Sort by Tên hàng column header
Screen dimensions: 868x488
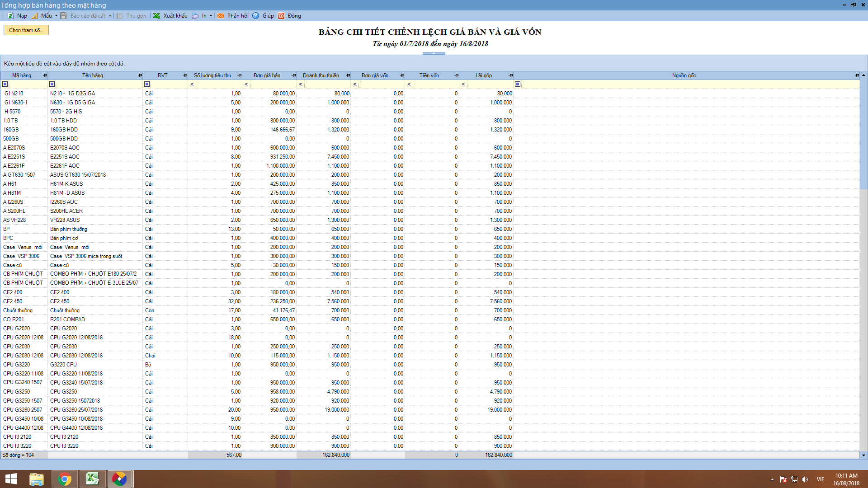tap(92, 75)
